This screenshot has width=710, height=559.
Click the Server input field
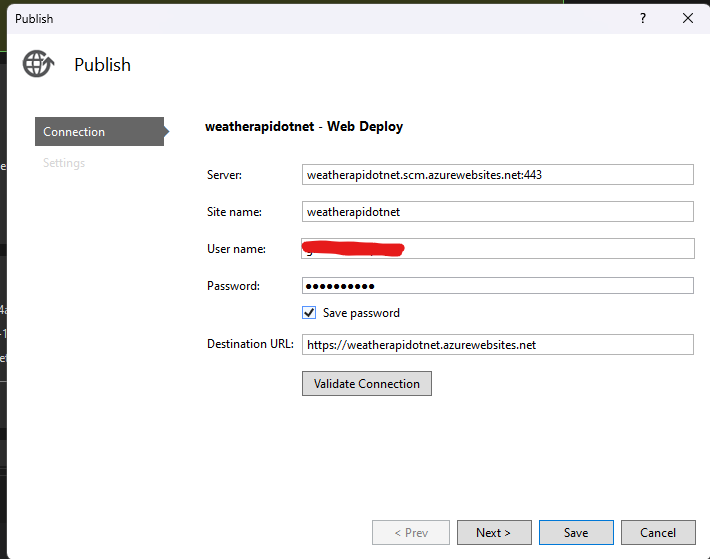click(498, 175)
